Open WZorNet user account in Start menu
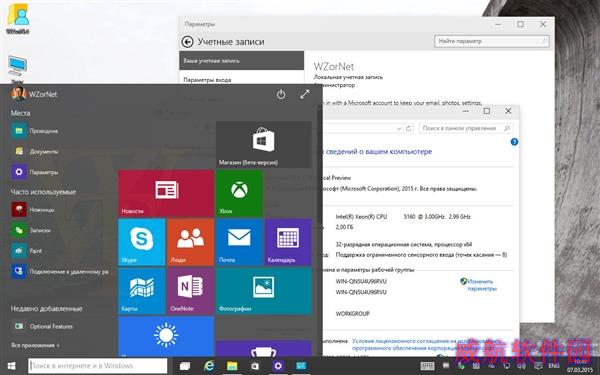The image size is (600, 375). [34, 94]
